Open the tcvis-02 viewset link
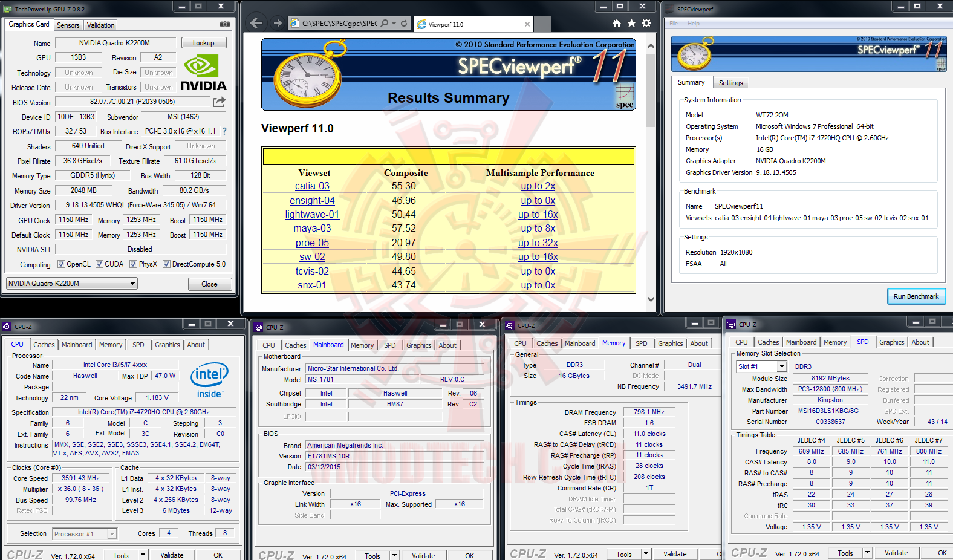This screenshot has height=560, width=953. pos(312,272)
